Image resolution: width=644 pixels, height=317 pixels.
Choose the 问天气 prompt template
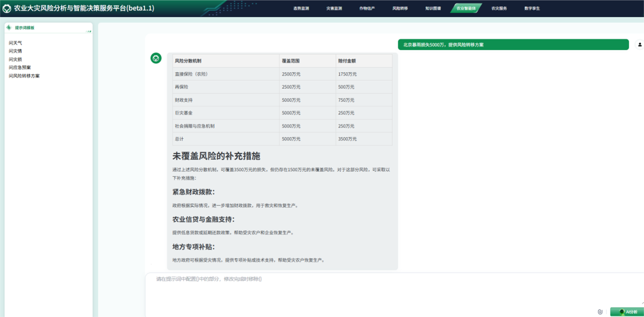(x=15, y=43)
